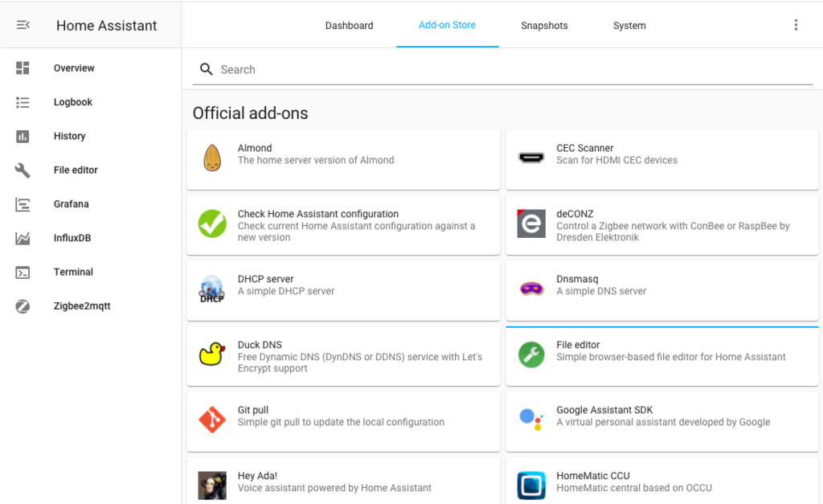Click the Git pull red diamond icon
The width and height of the screenshot is (823, 504).
click(212, 420)
